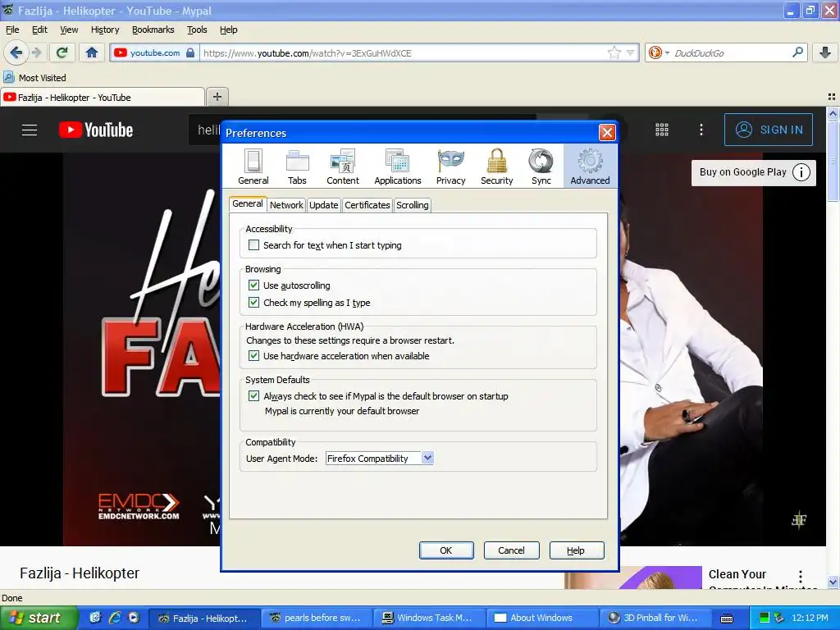
Task: Close the Preferences dialog with X
Action: 607,132
